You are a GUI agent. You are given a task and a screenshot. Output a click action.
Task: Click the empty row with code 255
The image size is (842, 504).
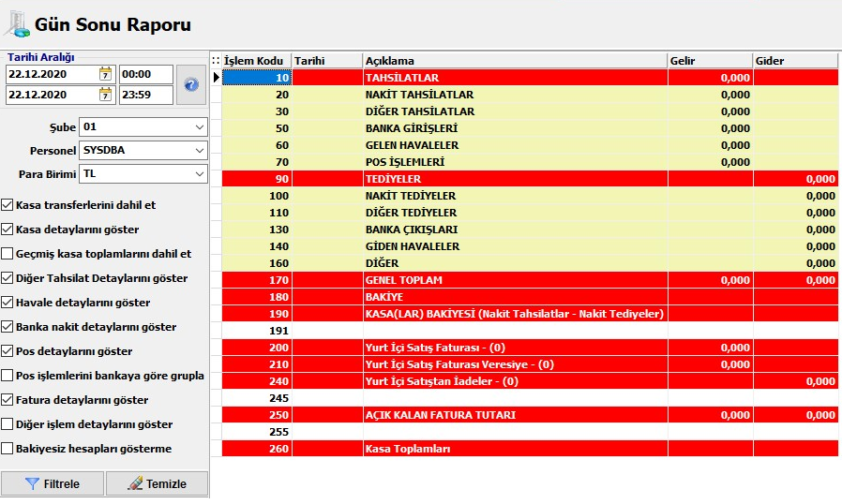(530, 432)
